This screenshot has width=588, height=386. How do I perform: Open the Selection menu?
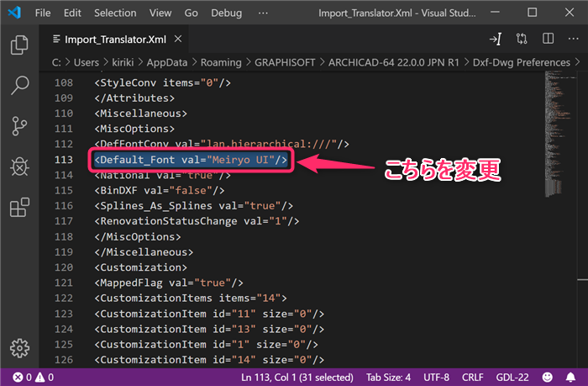115,13
